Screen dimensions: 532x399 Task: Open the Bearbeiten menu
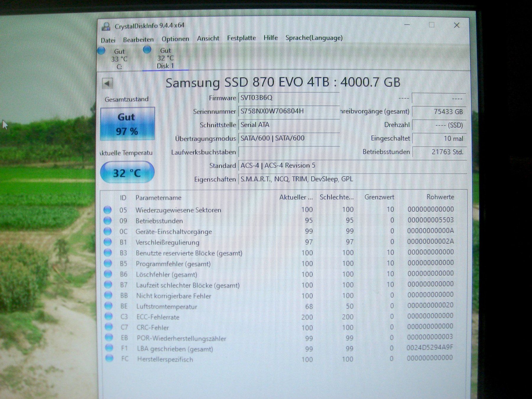click(x=138, y=40)
